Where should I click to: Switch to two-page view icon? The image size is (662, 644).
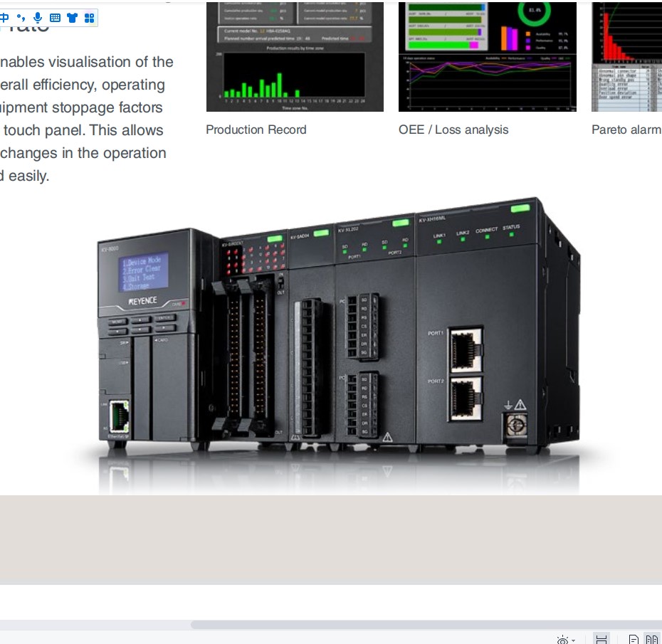click(652, 639)
